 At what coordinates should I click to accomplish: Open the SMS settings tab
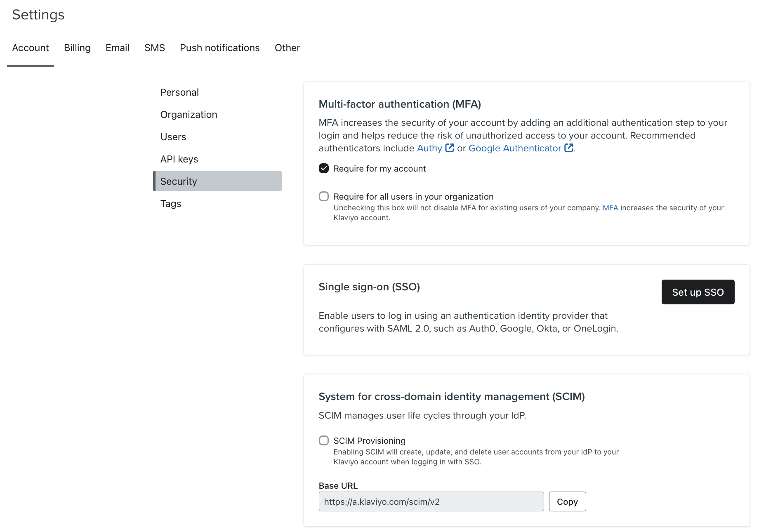[154, 48]
